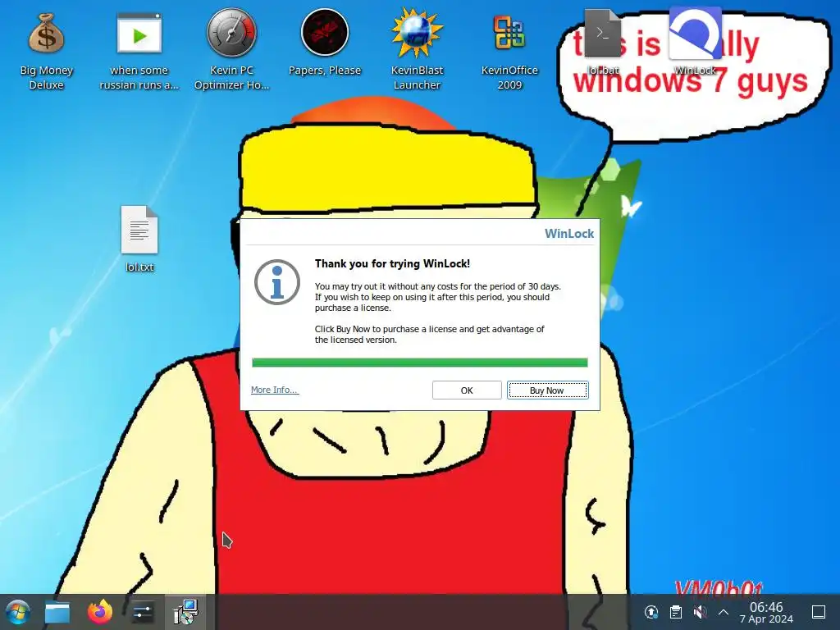The height and width of the screenshot is (630, 840).
Task: Select the Papers, Please desktop icon
Action: point(325,43)
